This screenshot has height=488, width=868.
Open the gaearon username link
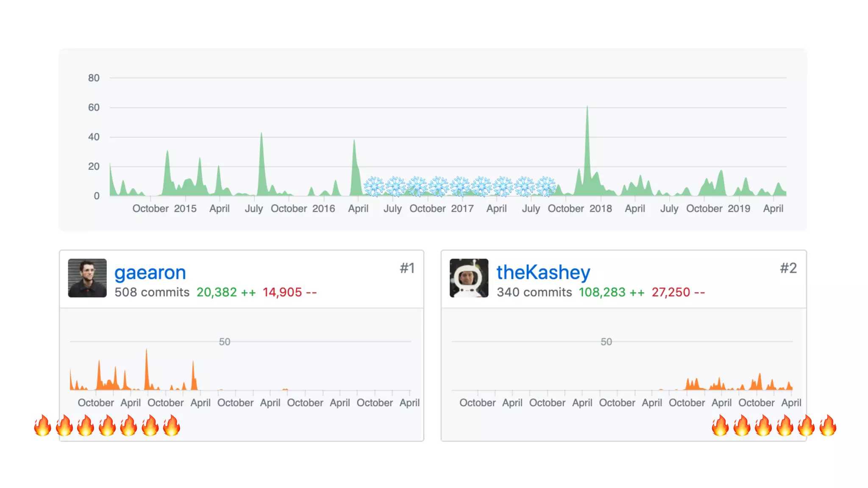(150, 272)
